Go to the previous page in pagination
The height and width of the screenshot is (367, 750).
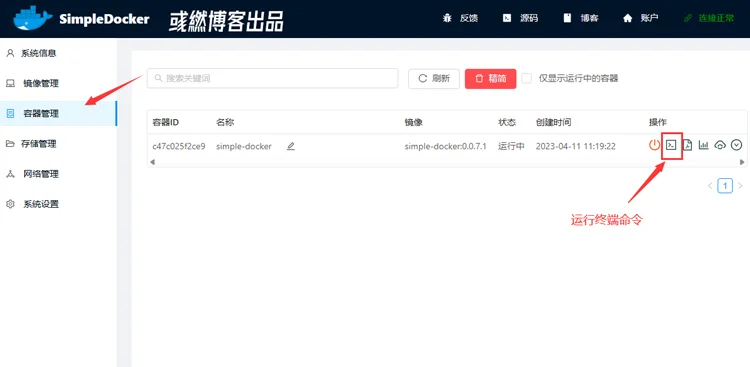pyautogui.click(x=710, y=186)
